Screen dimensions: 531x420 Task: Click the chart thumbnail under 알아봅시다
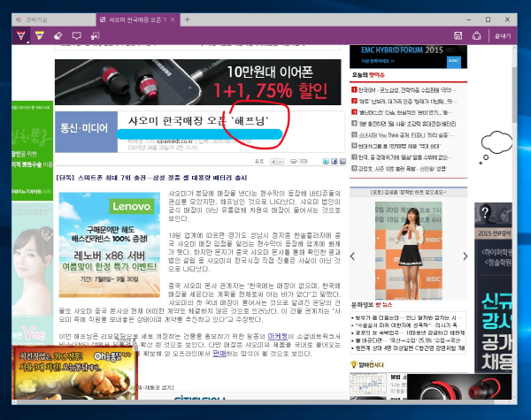pyautogui.click(x=368, y=384)
